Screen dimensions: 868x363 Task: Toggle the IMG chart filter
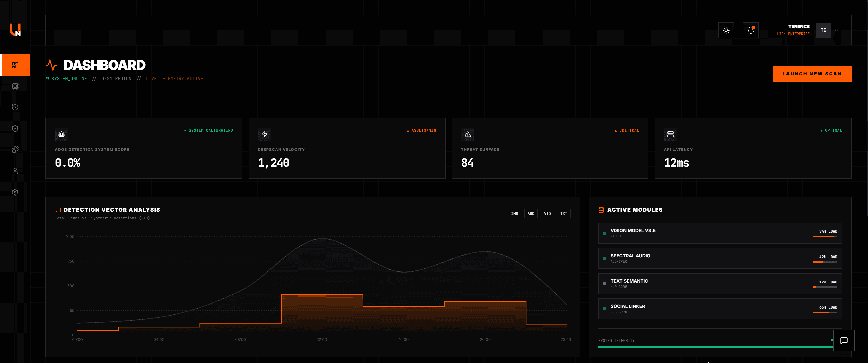pos(514,214)
